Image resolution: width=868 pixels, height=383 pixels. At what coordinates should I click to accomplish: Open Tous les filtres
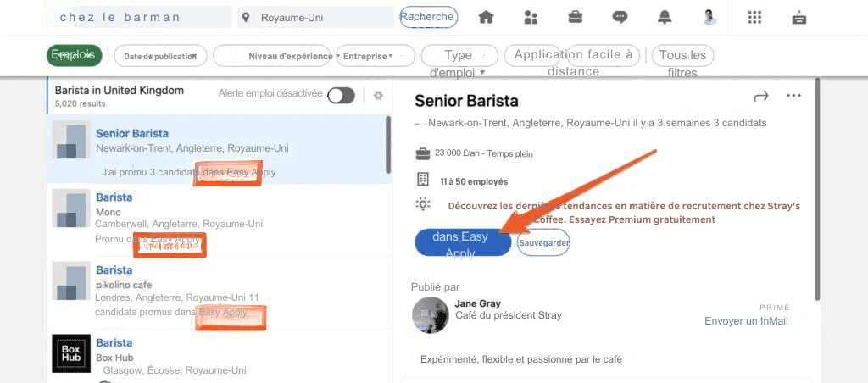point(682,56)
